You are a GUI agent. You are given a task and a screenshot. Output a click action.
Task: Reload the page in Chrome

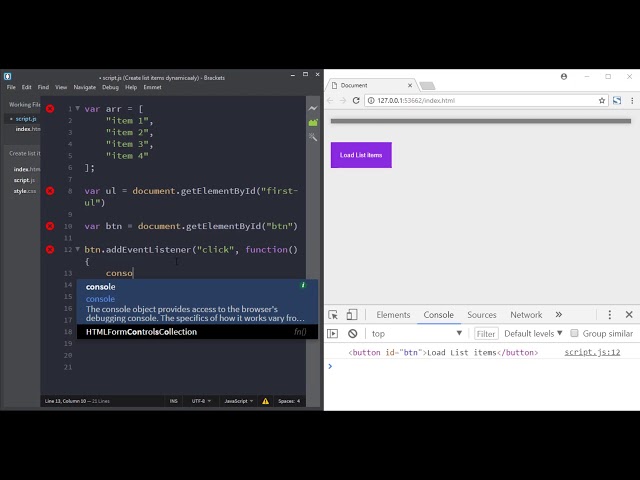point(356,100)
